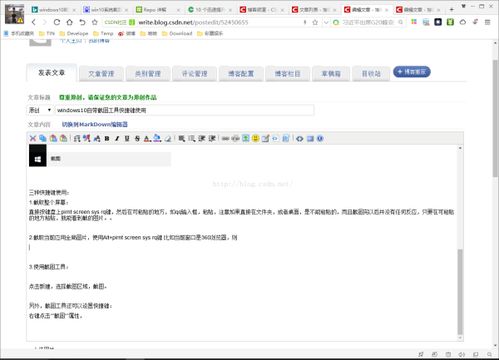Viewport: 499px width, 360px height.
Task: Click the browser home icon
Action: pos(69,22)
